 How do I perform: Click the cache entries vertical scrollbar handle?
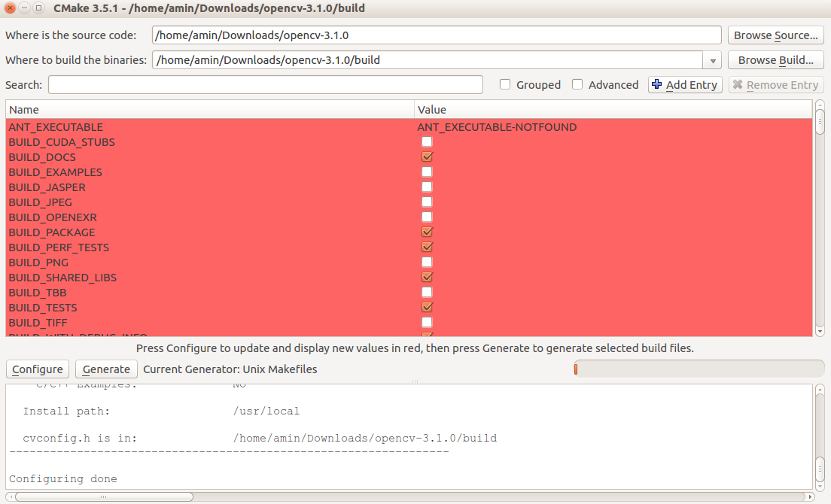coord(820,121)
